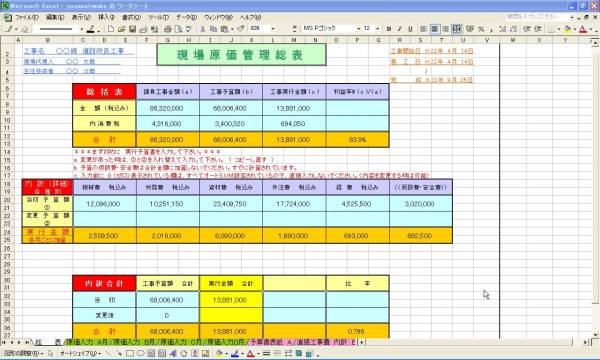Expand the font size 12 dropdown
The height and width of the screenshot is (360, 600).
coord(378,29)
